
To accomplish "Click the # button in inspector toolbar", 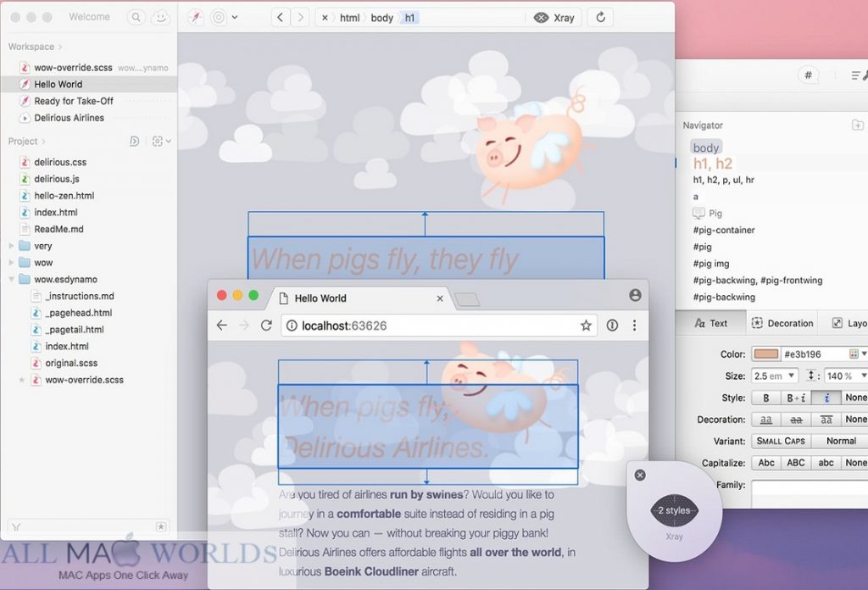I will 808,75.
